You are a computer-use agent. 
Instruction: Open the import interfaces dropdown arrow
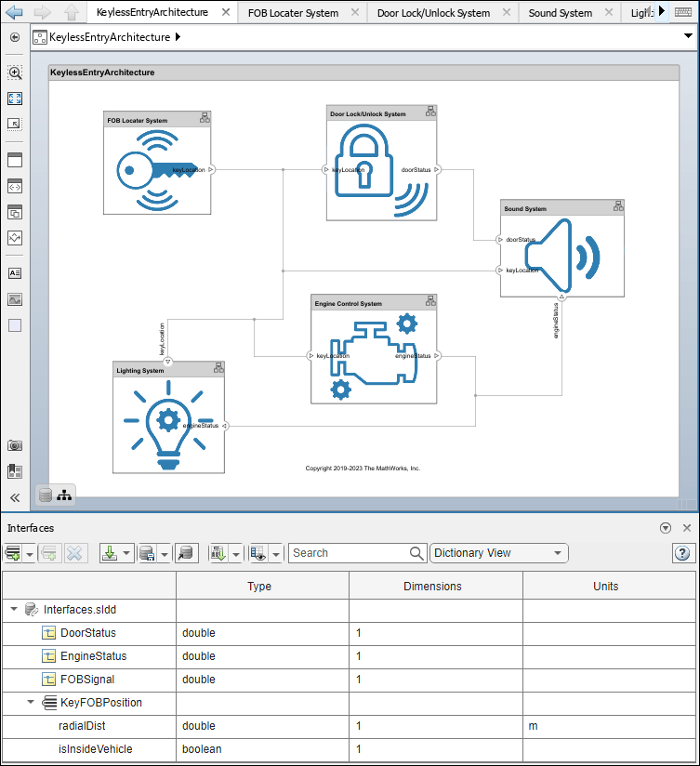click(x=126, y=553)
